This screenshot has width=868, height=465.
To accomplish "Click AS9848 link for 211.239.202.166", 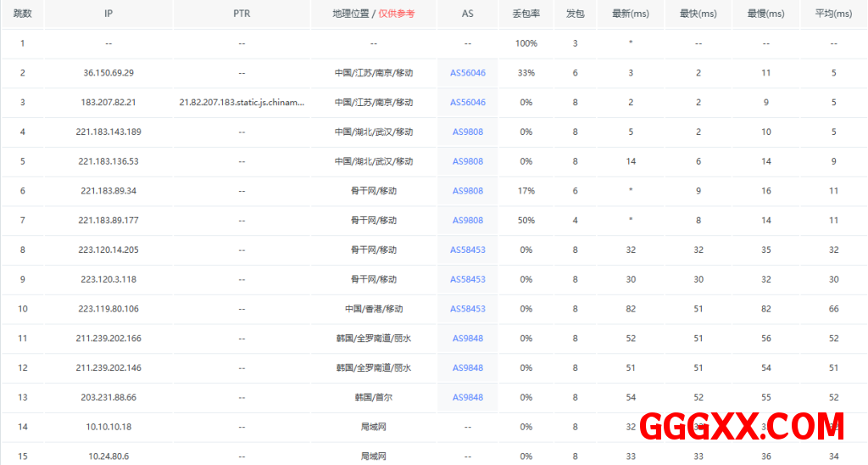I will 467,339.
